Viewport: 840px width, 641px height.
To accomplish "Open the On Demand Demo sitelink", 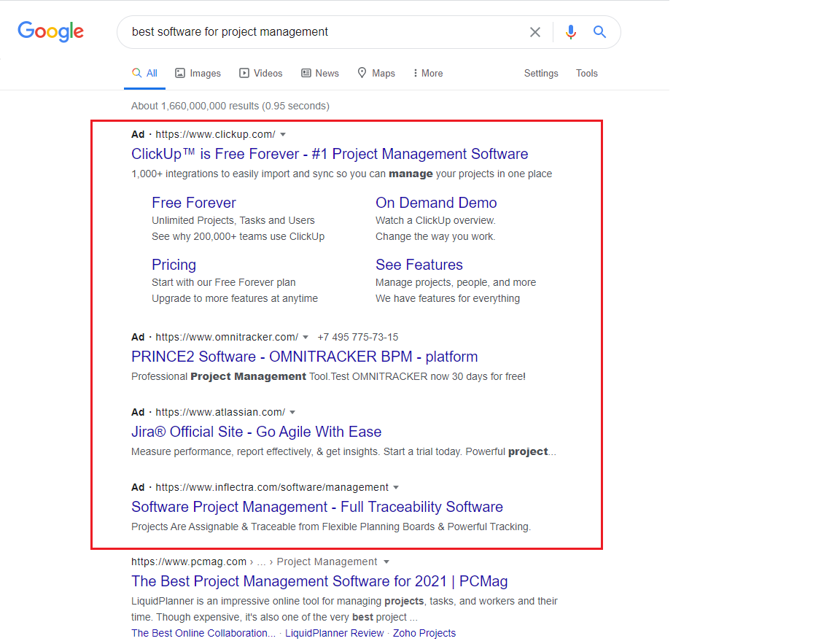I will point(436,203).
